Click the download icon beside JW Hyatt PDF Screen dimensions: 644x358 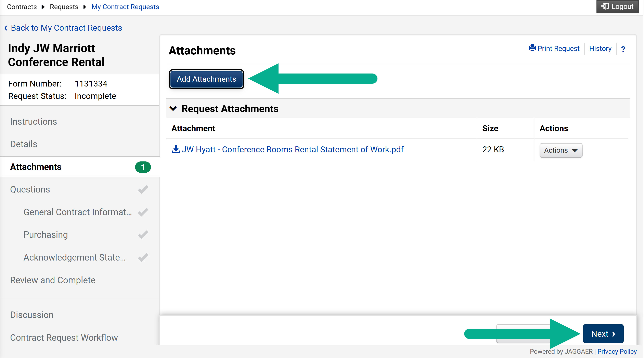176,149
